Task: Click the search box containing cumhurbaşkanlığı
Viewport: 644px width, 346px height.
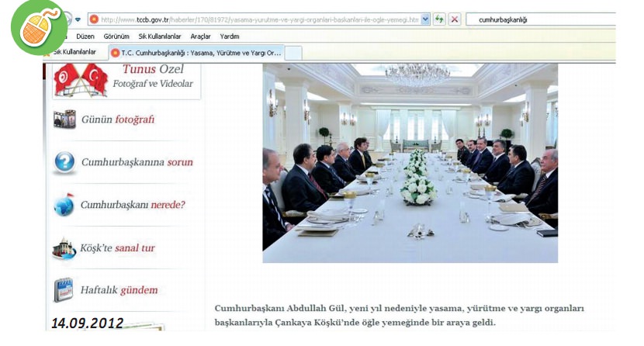Action: (541, 19)
